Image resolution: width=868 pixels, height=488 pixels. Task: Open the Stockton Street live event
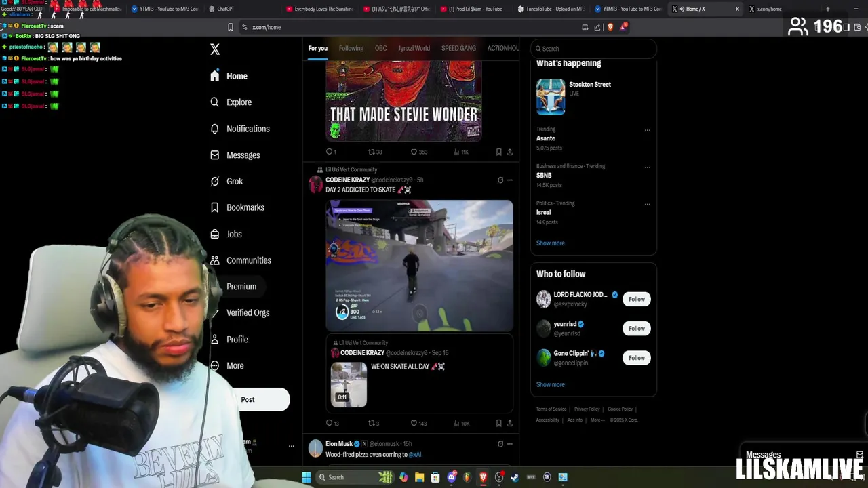click(x=593, y=96)
